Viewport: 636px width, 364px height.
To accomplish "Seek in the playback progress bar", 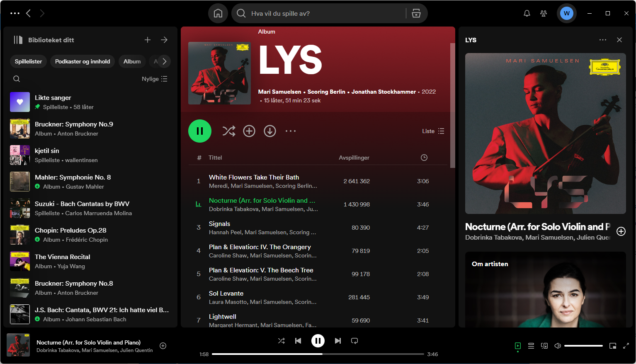I will 318,354.
